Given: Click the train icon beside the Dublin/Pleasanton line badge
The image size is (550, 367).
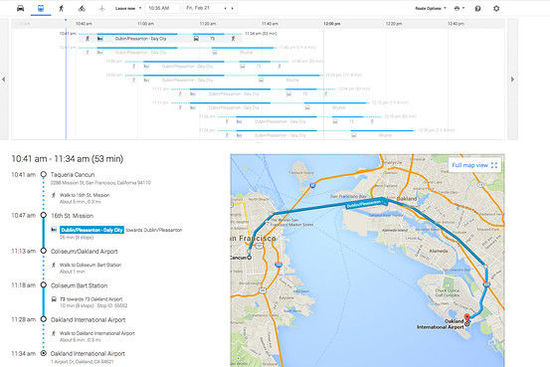Looking at the screenshot, I should click(x=54, y=230).
